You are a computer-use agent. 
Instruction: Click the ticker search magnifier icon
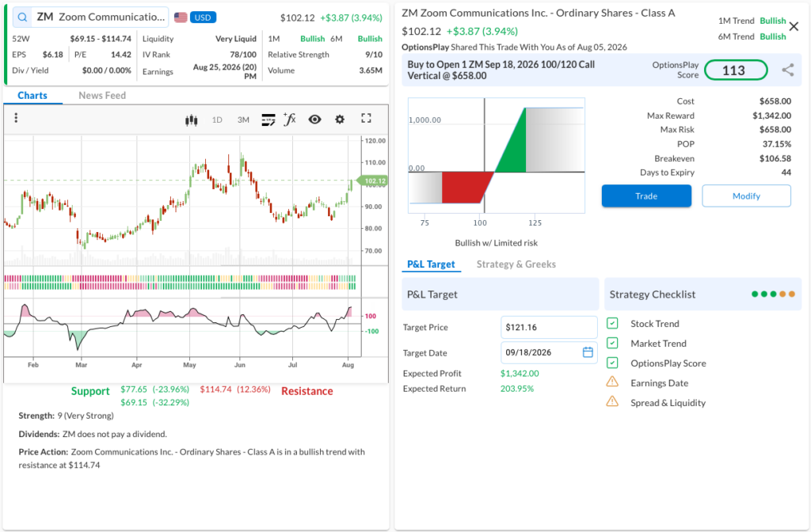(22, 17)
